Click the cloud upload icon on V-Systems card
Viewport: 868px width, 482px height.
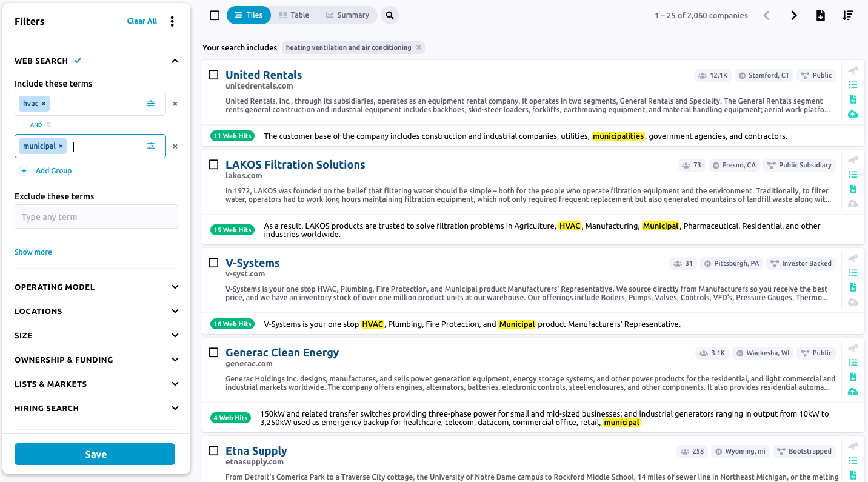pos(853,302)
